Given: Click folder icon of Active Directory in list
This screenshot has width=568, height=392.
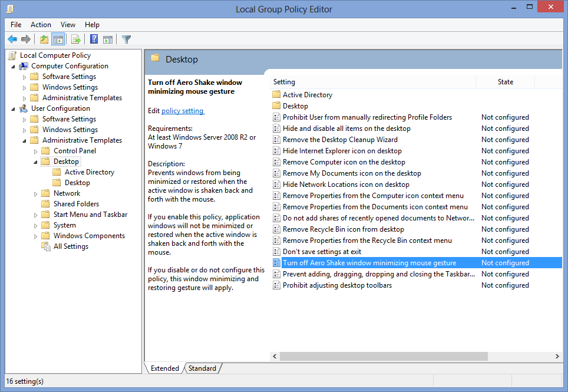Looking at the screenshot, I should [276, 94].
